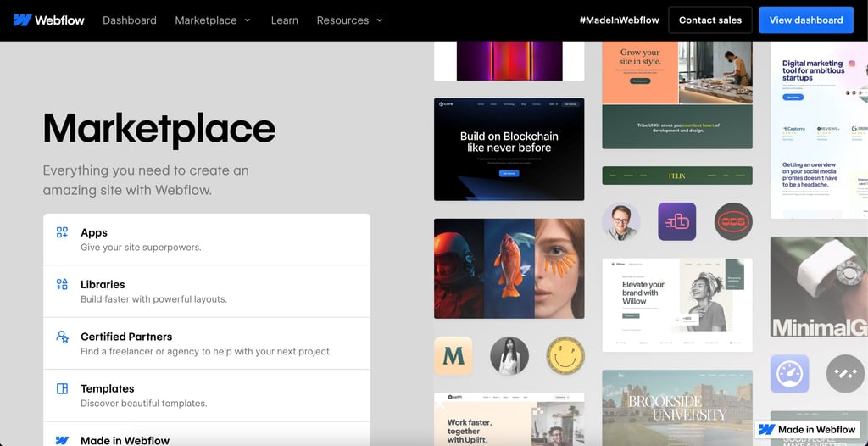The width and height of the screenshot is (868, 446).
Task: Open the Grow your site in style thumbnail
Action: [677, 95]
